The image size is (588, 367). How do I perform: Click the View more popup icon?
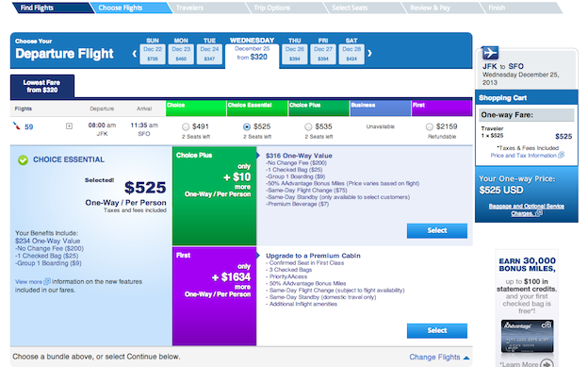47,281
